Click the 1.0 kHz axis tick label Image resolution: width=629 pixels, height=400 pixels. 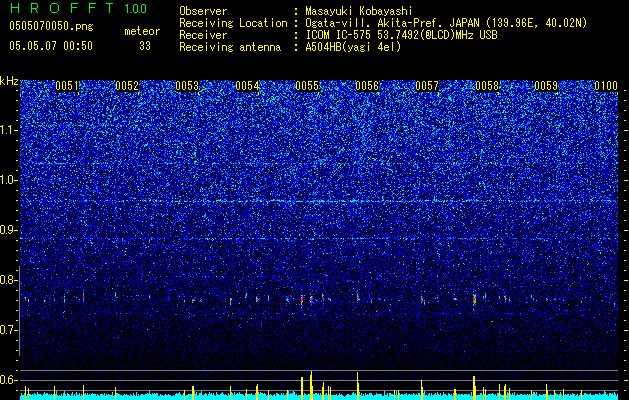pyautogui.click(x=9, y=180)
